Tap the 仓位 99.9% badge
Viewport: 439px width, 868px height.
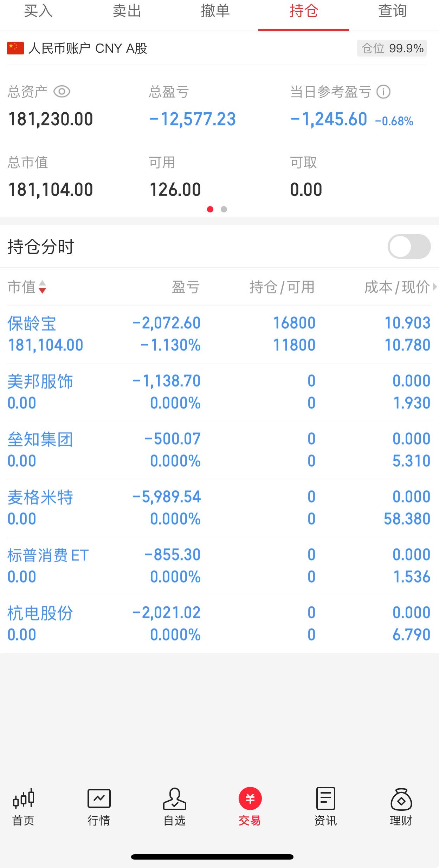(x=392, y=48)
